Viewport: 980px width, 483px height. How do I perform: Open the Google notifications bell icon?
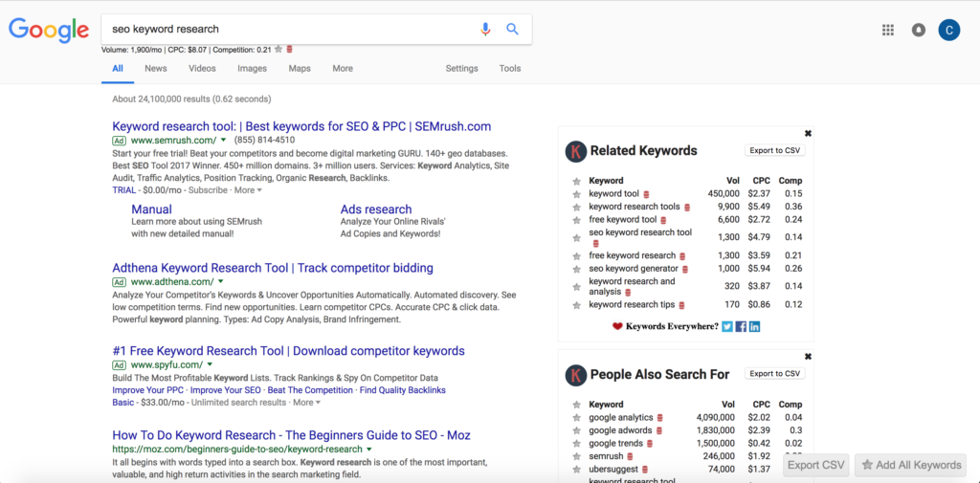(x=918, y=30)
